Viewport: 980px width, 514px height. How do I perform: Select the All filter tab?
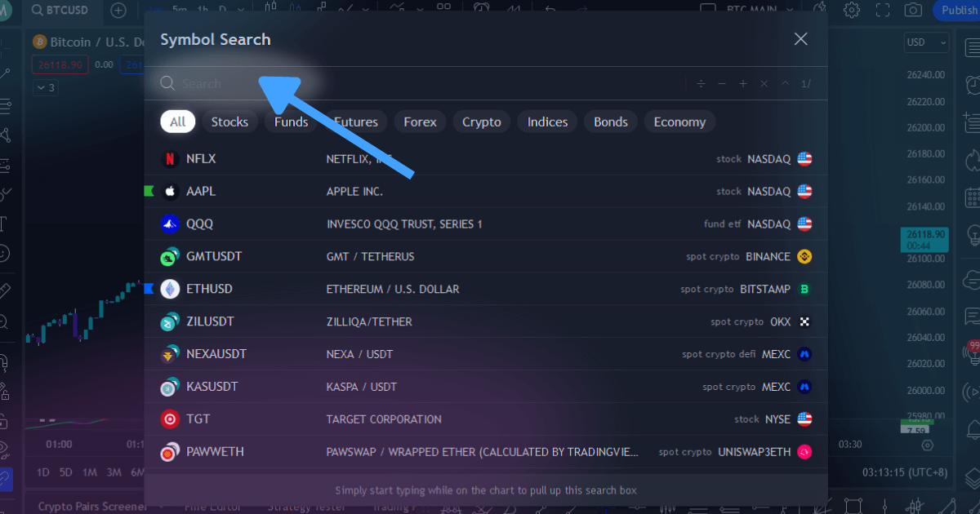click(177, 122)
